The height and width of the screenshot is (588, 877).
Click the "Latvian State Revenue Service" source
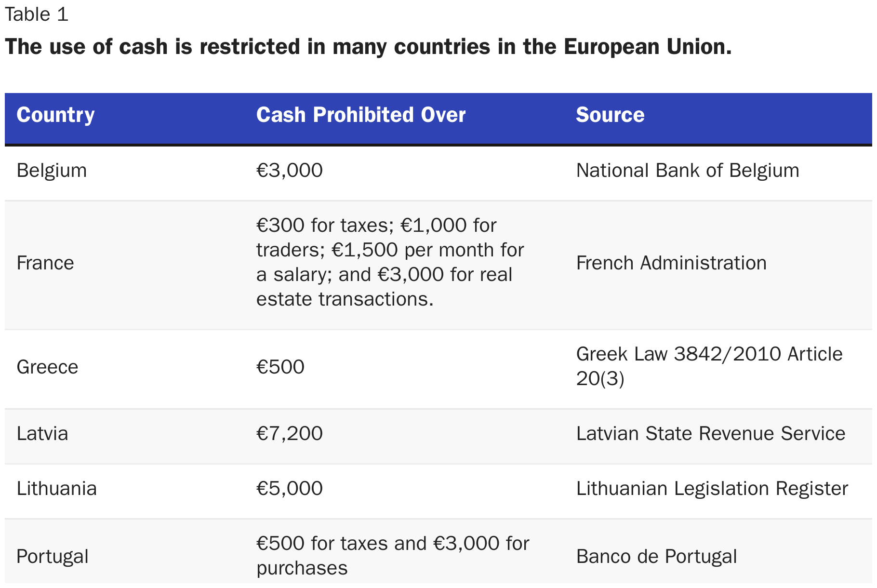point(710,434)
